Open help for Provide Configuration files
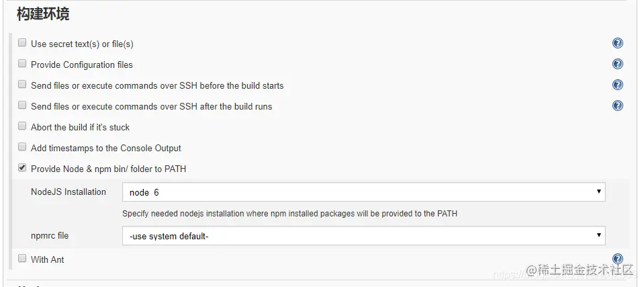This screenshot has height=287, width=644. pyautogui.click(x=618, y=65)
